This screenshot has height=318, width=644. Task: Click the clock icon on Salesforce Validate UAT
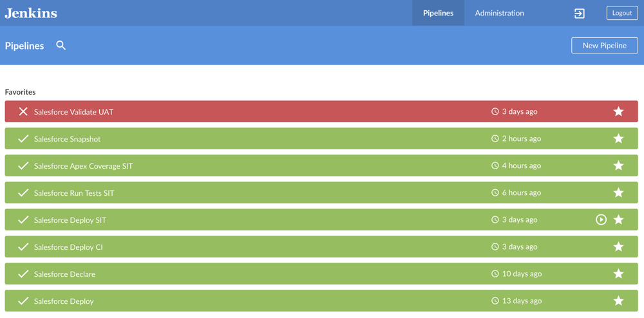point(495,111)
